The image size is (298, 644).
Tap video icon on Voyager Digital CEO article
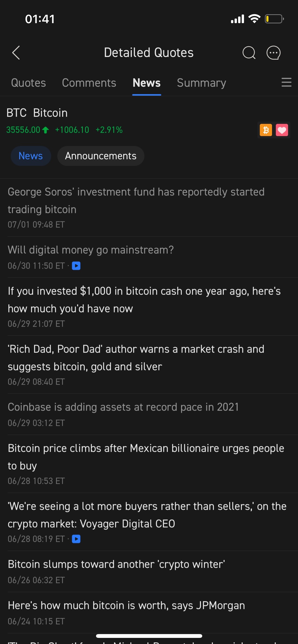point(76,539)
